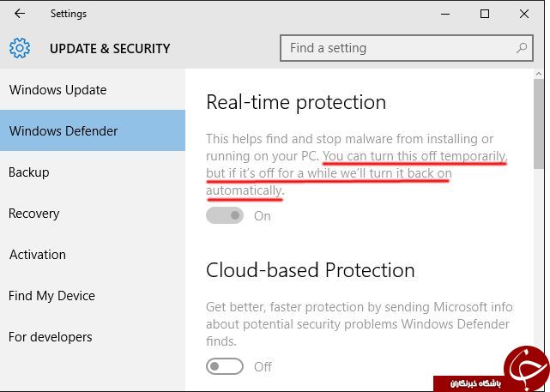Select Windows Defender in sidebar
The image size is (550, 392).
point(93,130)
